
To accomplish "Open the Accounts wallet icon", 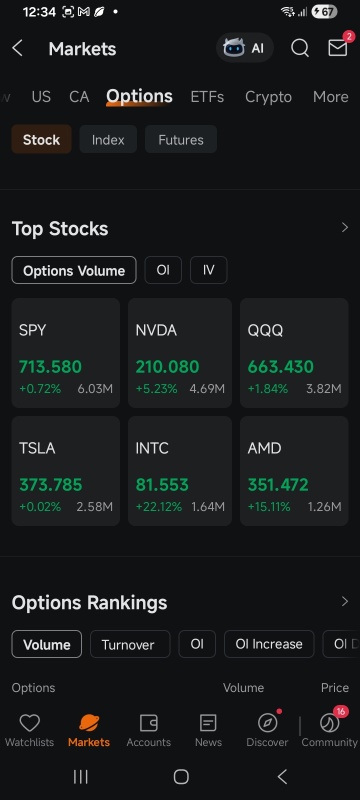I will (148, 723).
